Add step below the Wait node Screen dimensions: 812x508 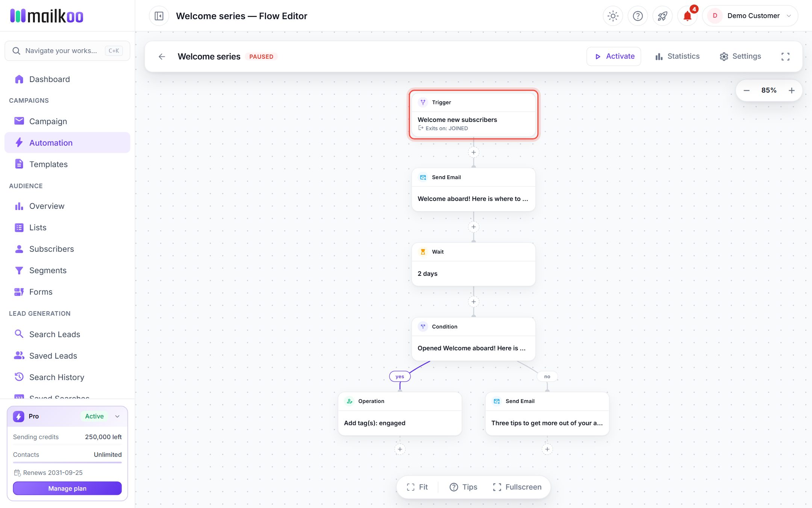[x=474, y=302]
